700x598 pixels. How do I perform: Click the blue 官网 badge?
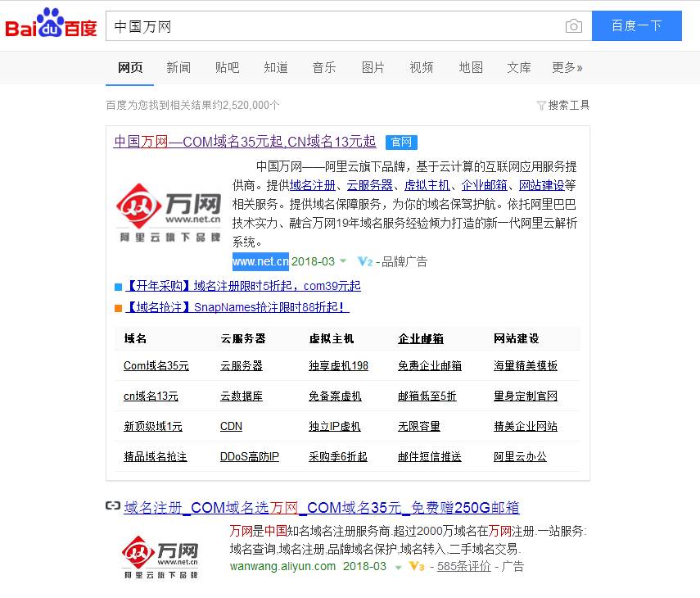pos(401,142)
